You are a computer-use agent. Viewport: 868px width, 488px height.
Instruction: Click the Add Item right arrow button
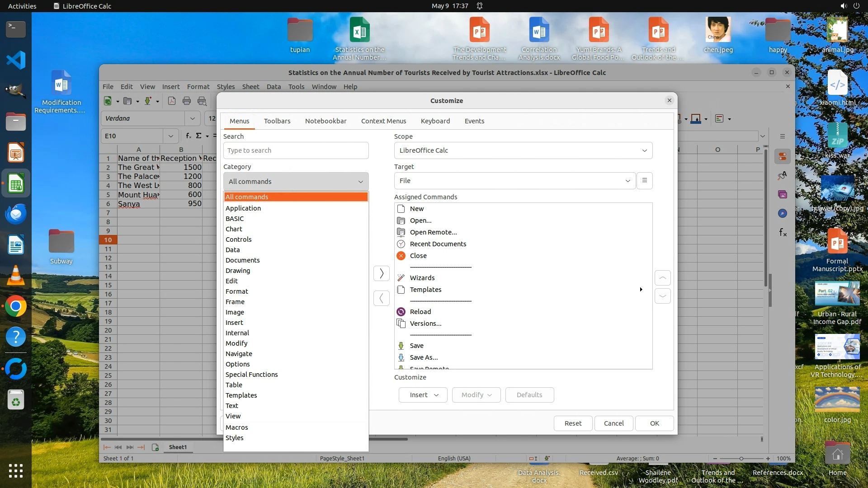(x=381, y=273)
